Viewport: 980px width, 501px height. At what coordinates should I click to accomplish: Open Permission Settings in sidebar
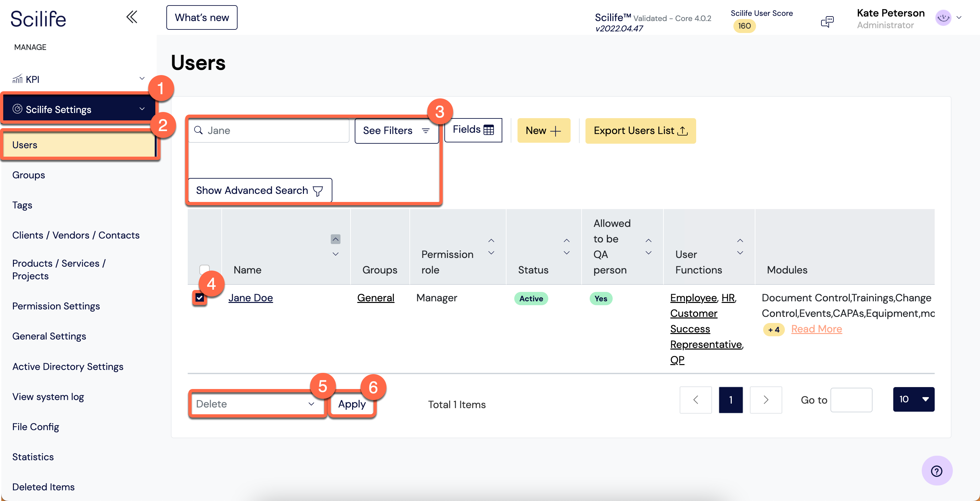pos(56,306)
